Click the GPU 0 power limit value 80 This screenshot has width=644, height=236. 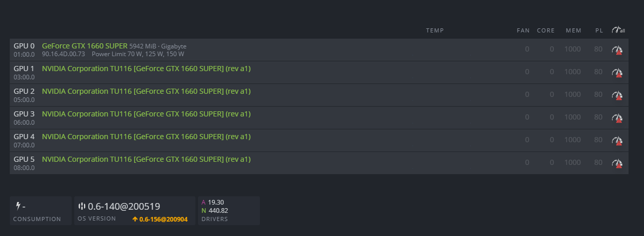598,49
